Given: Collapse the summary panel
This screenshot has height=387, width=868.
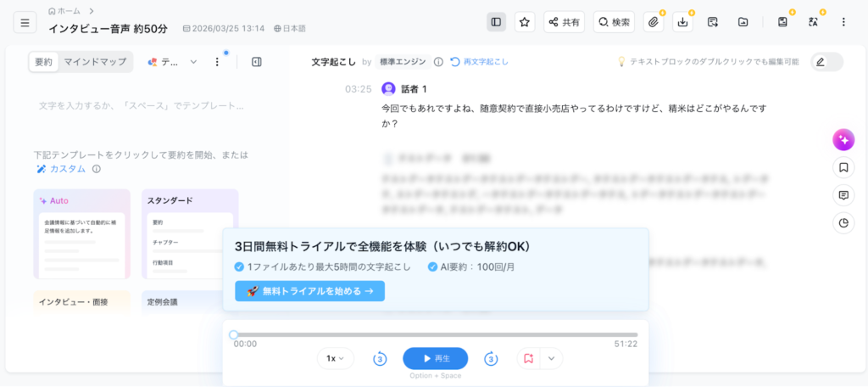Looking at the screenshot, I should (x=257, y=62).
